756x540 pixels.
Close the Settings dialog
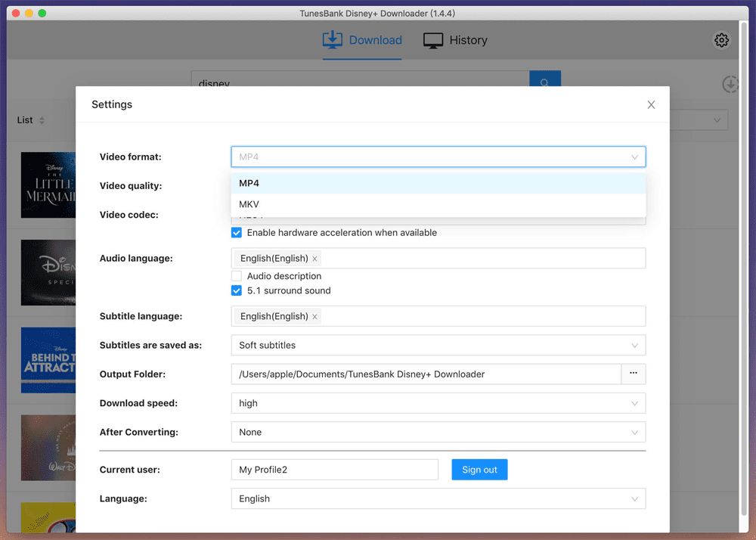point(651,104)
